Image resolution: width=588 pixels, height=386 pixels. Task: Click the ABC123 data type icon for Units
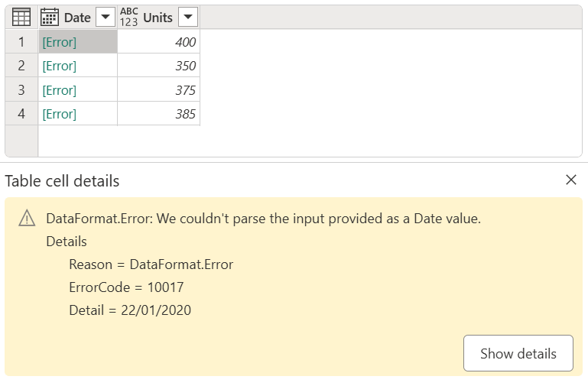click(129, 18)
